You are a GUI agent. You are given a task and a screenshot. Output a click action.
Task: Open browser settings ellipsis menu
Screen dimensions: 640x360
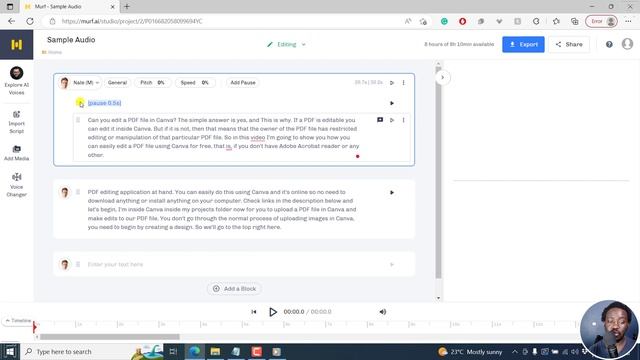[x=628, y=21]
